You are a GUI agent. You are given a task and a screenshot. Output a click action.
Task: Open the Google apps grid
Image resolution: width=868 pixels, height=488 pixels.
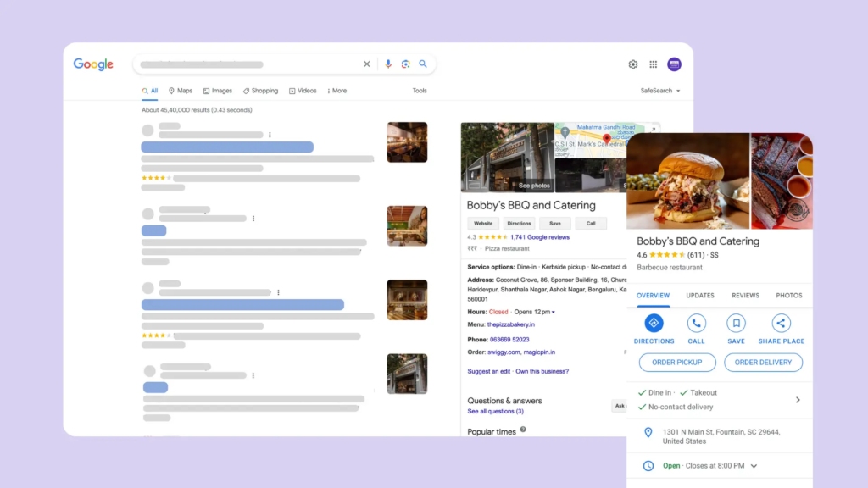tap(653, 64)
